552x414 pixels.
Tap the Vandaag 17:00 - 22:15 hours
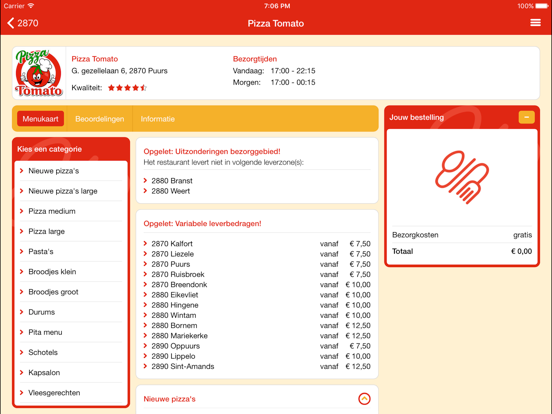274,71
